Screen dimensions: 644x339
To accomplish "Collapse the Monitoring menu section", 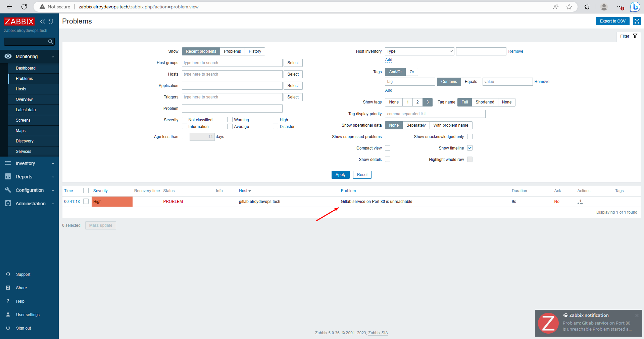I will (53, 57).
